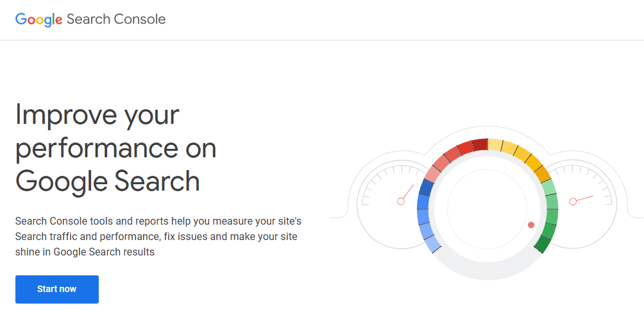Click the left speedometer's red needle hub
This screenshot has width=644, height=310.
coord(401,201)
